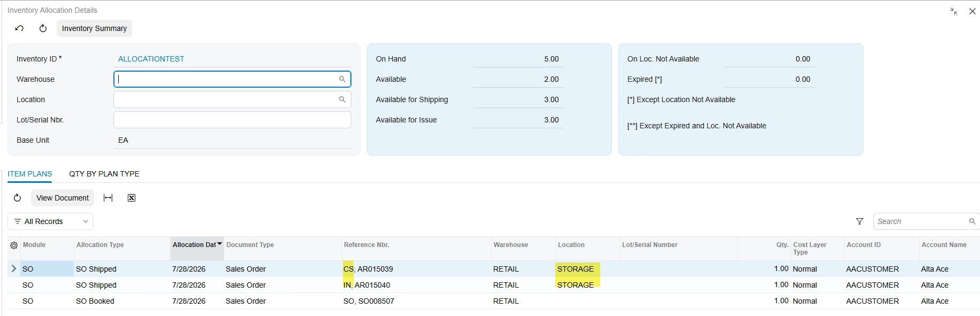Screen dimensions: 980x316
Task: Click the Expired [*] value 0.00
Action: pos(802,79)
